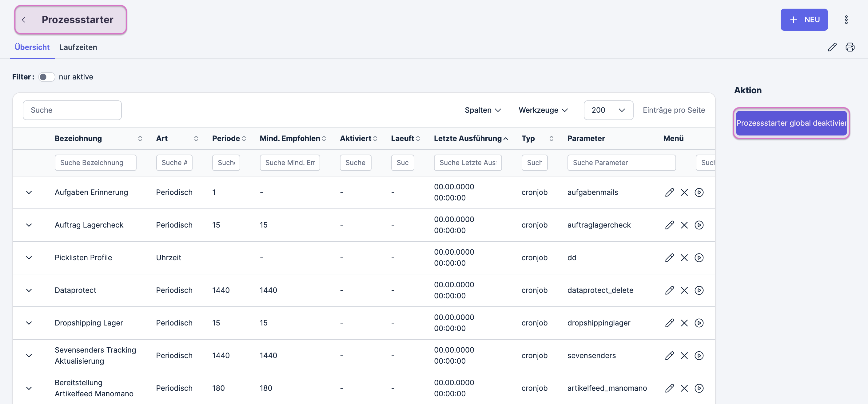Screen dimensions: 868x404
Task: Switch to the Laufzeiten tab
Action: point(78,47)
